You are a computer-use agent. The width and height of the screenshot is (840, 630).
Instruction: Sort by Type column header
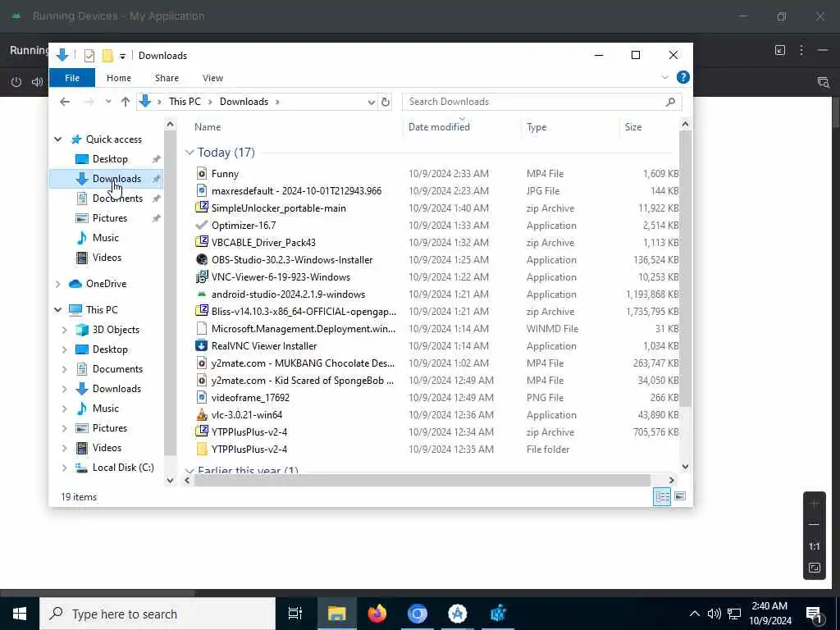(x=536, y=127)
